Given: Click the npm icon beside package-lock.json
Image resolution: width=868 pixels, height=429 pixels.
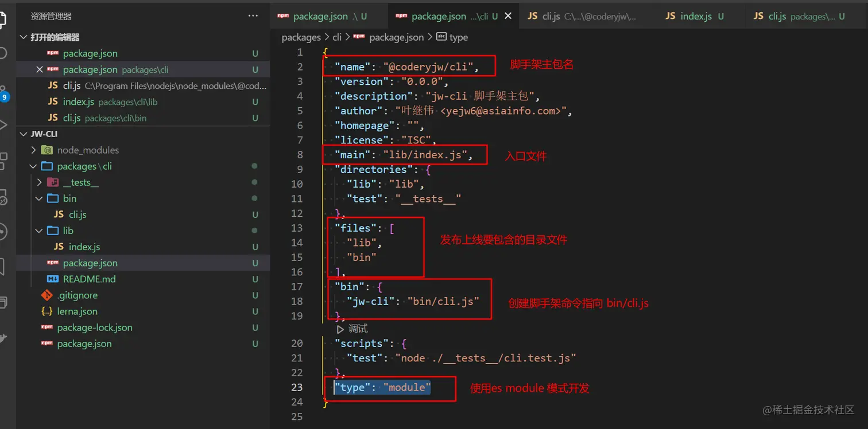Looking at the screenshot, I should (x=47, y=327).
